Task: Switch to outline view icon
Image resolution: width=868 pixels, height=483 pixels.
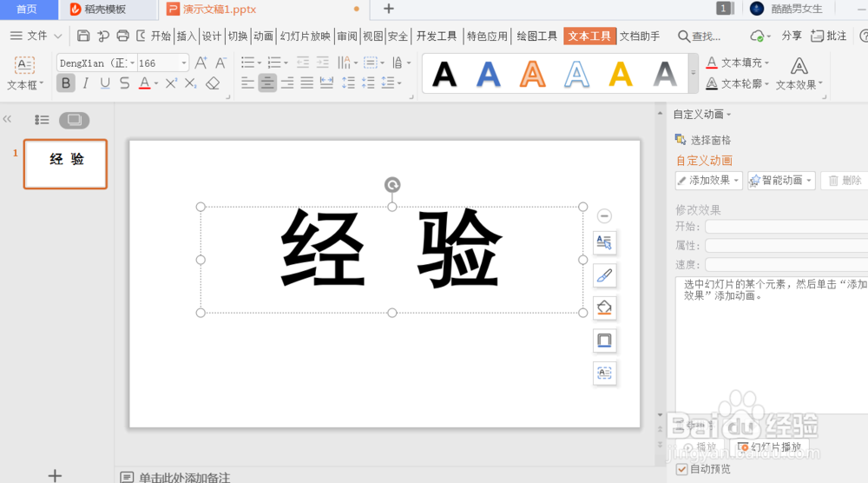Action: pos(42,120)
